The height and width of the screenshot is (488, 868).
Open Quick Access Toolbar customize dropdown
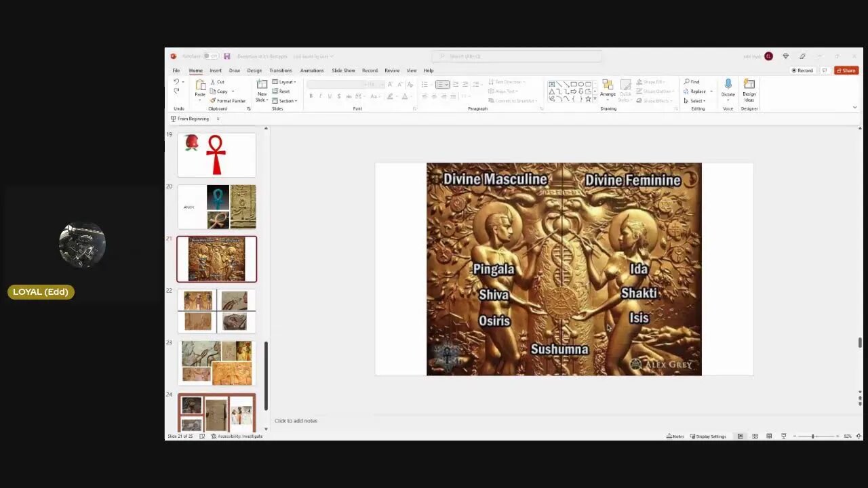pyautogui.click(x=218, y=119)
